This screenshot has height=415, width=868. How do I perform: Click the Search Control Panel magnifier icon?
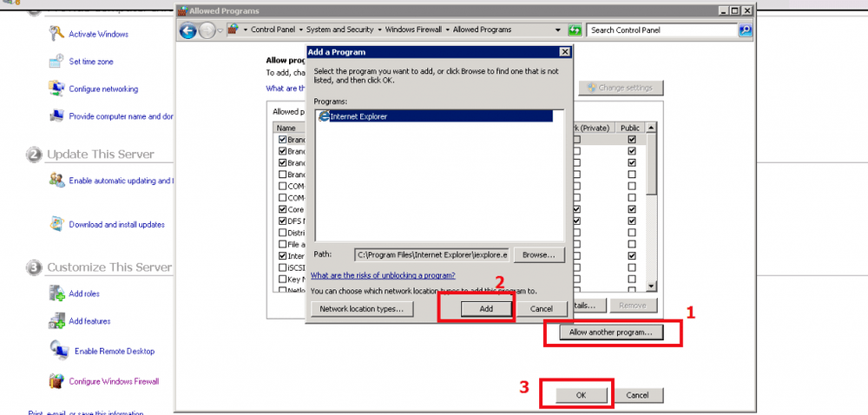click(x=745, y=30)
